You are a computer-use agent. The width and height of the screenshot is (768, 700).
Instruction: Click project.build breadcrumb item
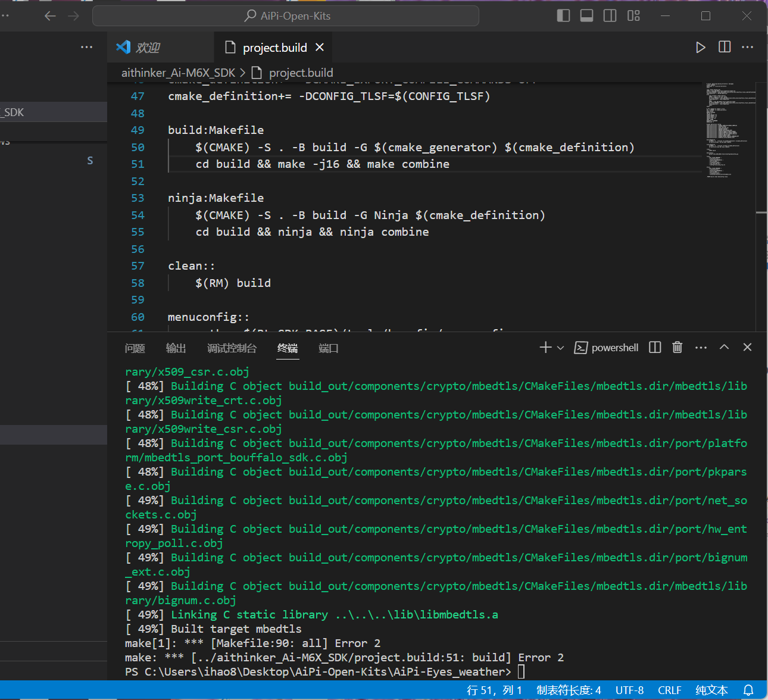tap(301, 73)
